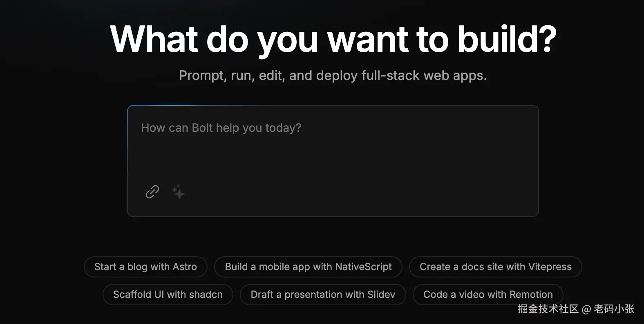Start the Vitepress docs site prompt
Viewport: 644px width, 324px height.
(495, 267)
